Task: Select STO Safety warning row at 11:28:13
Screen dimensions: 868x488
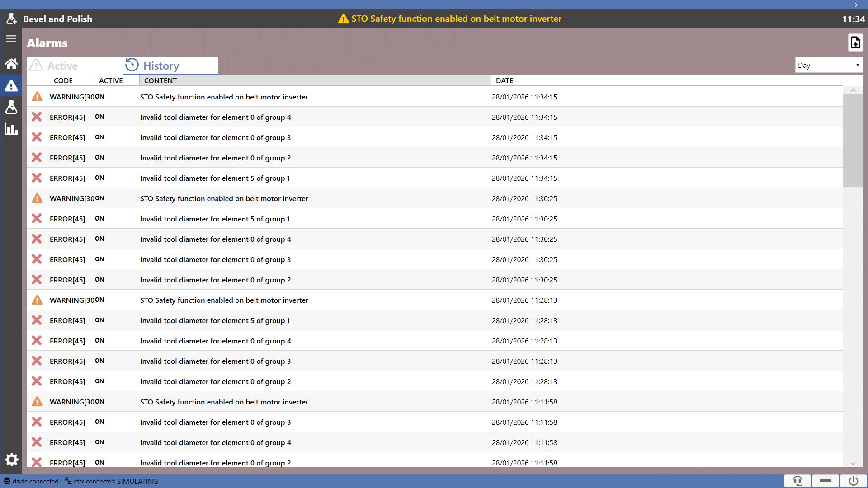Action: [x=435, y=300]
